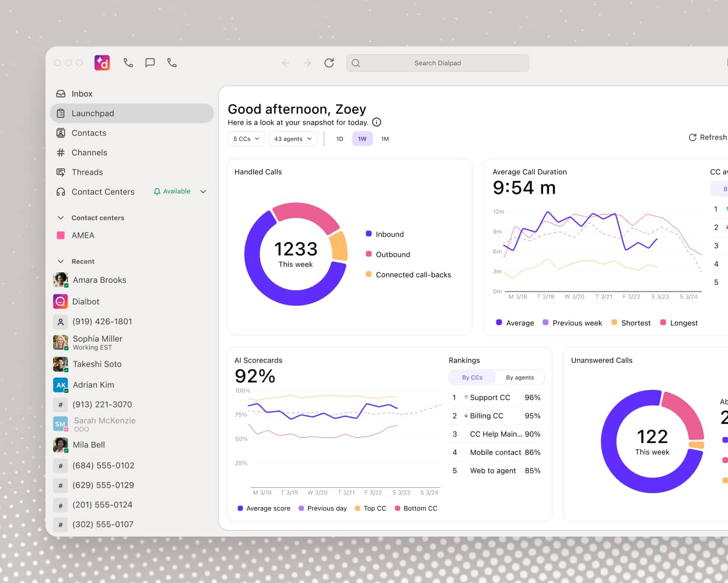728x583 pixels.
Task: Open Threads in the sidebar
Action: pos(132,172)
